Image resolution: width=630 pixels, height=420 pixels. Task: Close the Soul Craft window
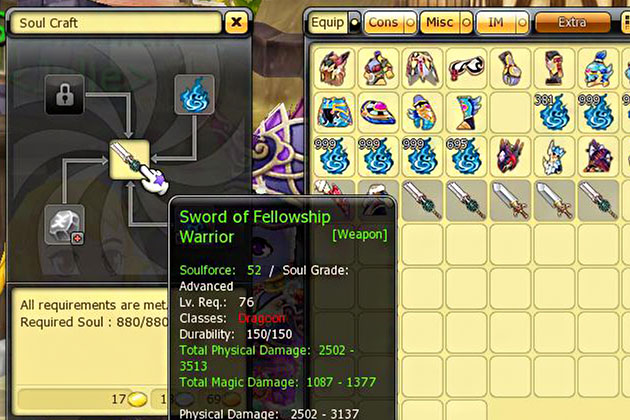236,22
